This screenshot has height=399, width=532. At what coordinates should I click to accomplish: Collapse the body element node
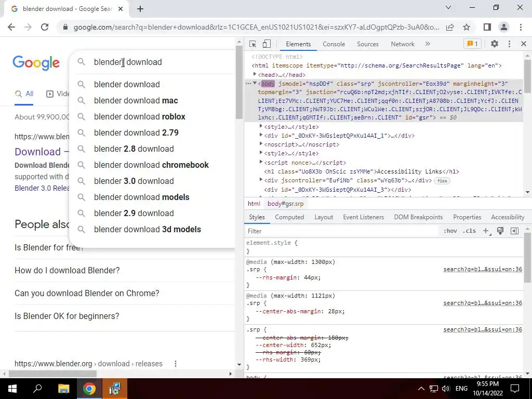pos(255,83)
